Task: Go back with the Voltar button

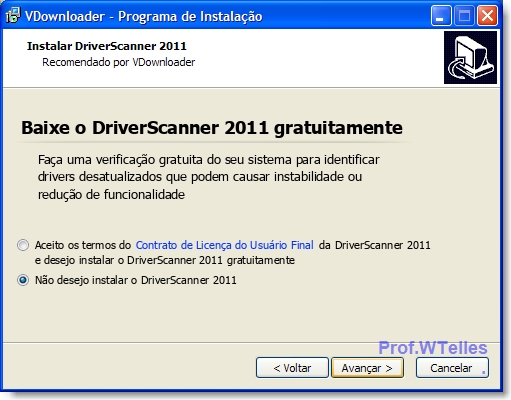Action: (x=292, y=368)
